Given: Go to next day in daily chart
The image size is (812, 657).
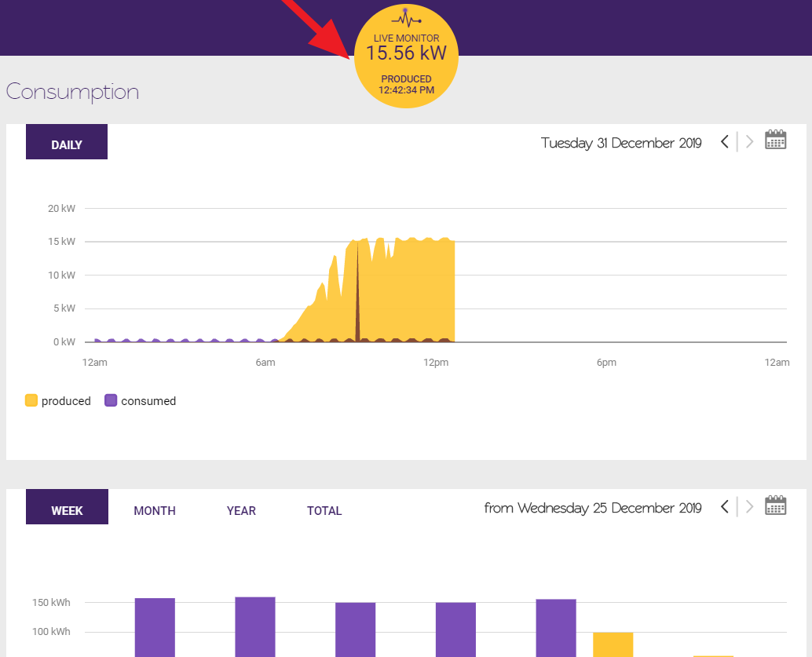Looking at the screenshot, I should point(749,142).
